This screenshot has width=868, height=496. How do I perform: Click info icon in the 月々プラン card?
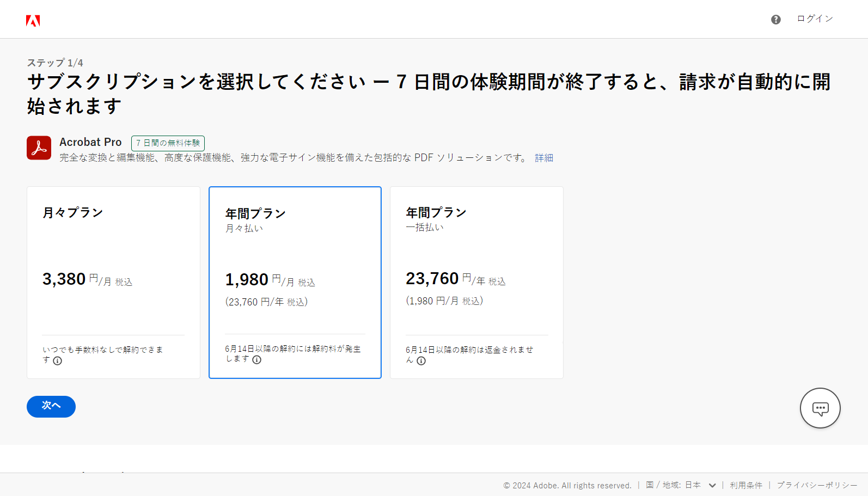(x=58, y=361)
